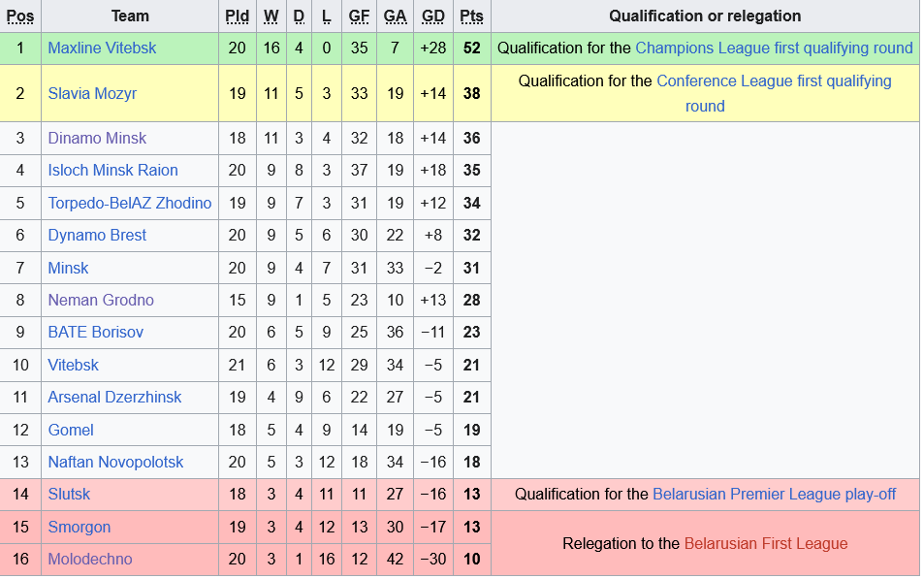Click Conference League first qualifying round link

pos(774,81)
